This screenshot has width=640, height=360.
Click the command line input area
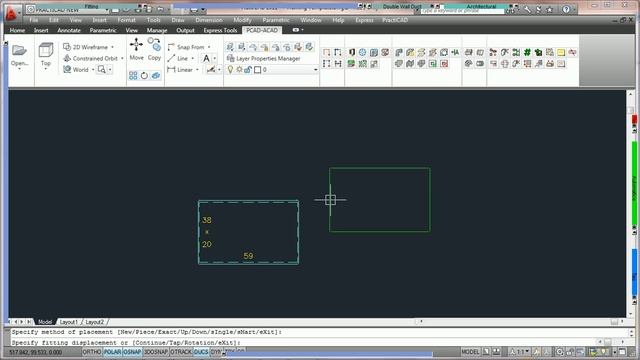coord(301,342)
